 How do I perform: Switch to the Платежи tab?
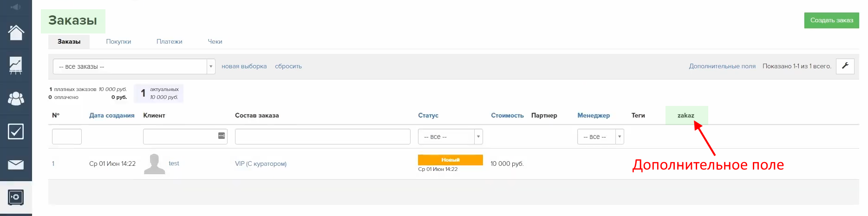[x=169, y=41]
